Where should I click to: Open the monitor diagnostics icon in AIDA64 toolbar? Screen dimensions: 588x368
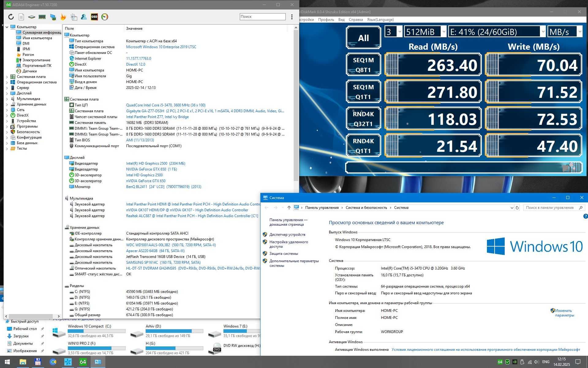pos(53,17)
